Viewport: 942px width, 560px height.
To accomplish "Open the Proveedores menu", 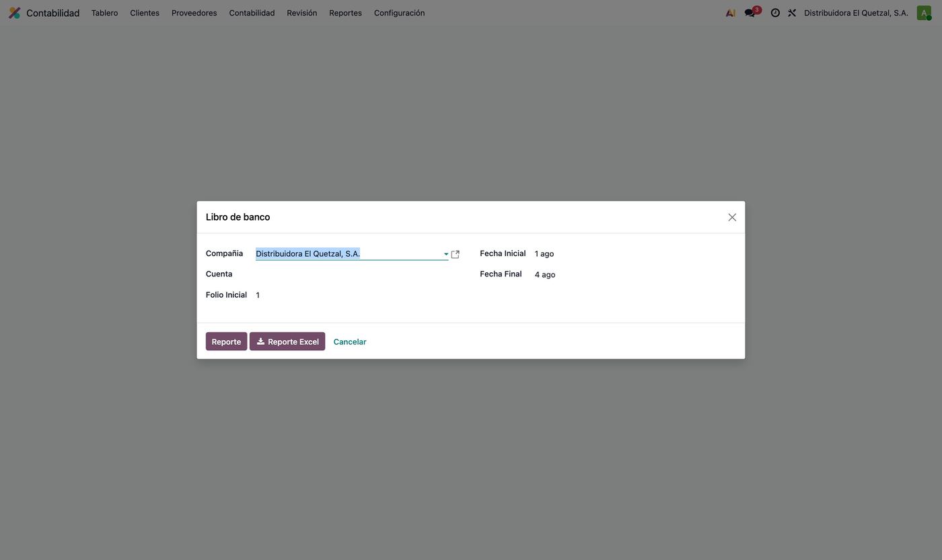I will point(194,13).
